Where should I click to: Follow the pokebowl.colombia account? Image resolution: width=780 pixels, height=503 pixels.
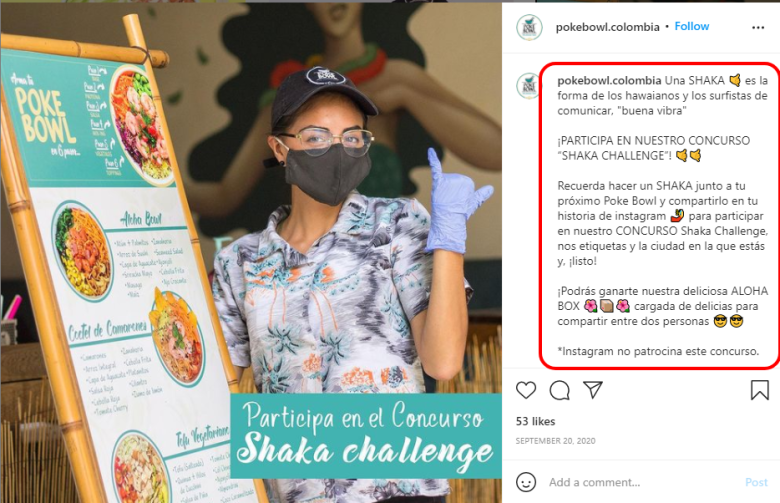coord(691,26)
